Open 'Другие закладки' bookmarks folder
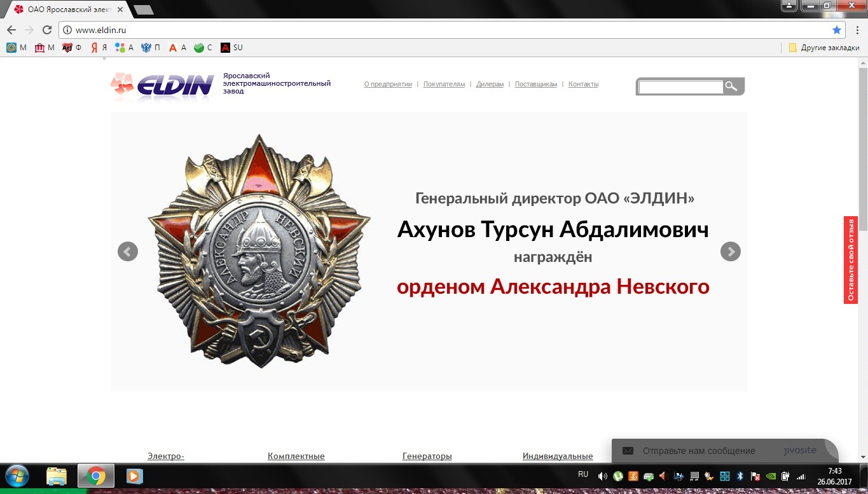Screen dimensions: 868x494 pos(824,48)
